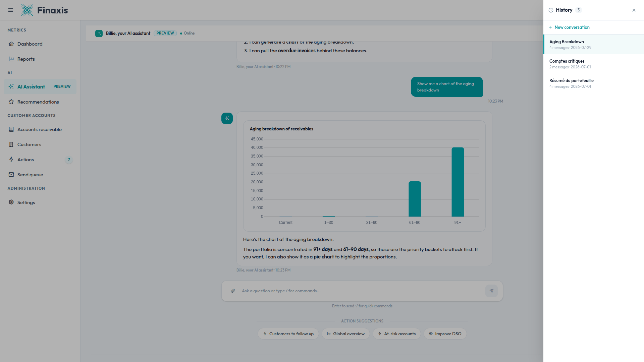Open the hamburger menu icon
Viewport: 644px width, 362px height.
(x=11, y=10)
